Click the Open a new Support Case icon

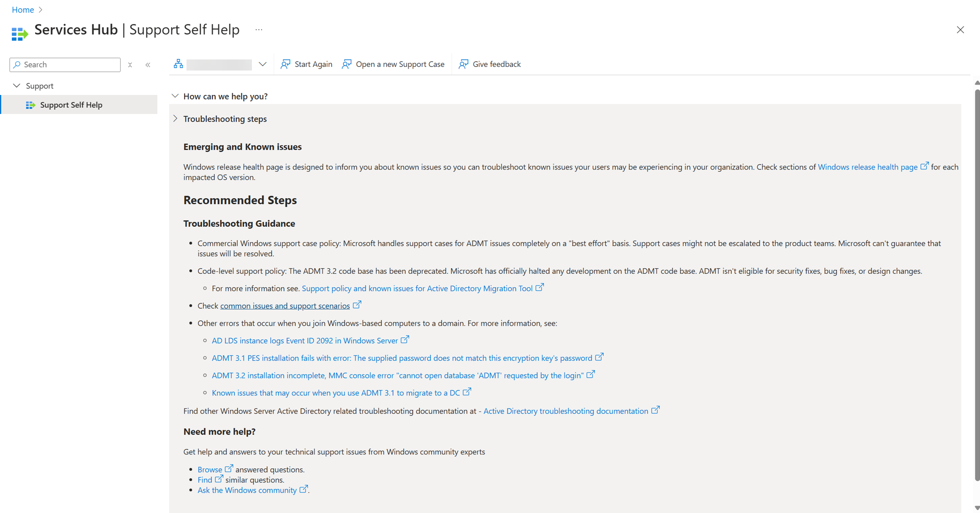click(x=347, y=64)
